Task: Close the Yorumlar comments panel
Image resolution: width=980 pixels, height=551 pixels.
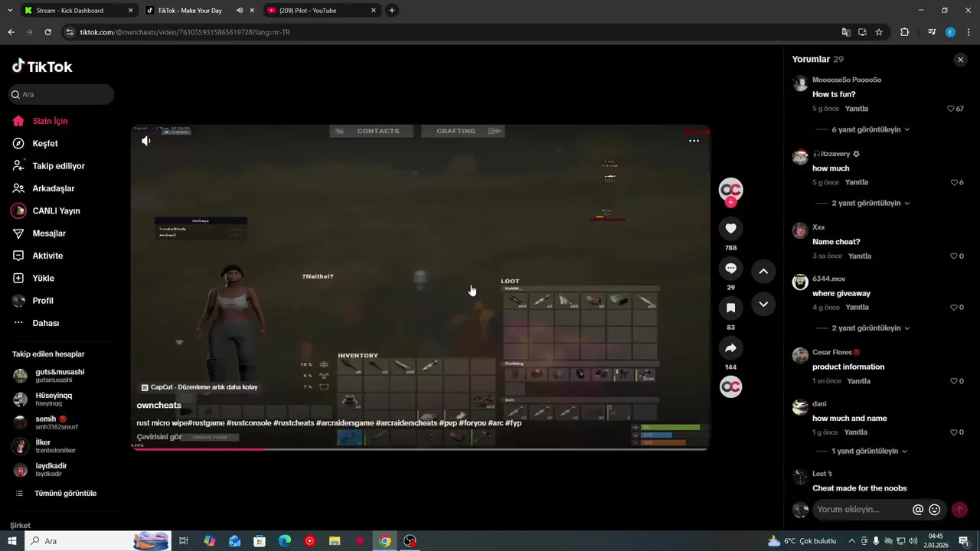Action: (x=960, y=60)
